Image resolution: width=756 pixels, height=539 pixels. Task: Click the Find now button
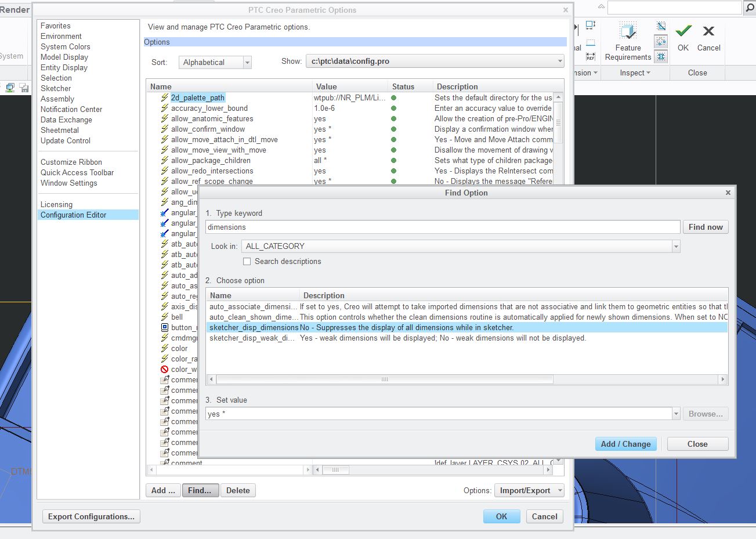[x=706, y=227]
